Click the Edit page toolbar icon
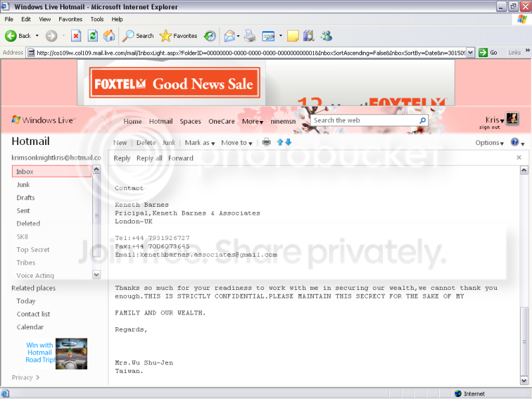The width and height of the screenshot is (532, 399). click(x=269, y=36)
